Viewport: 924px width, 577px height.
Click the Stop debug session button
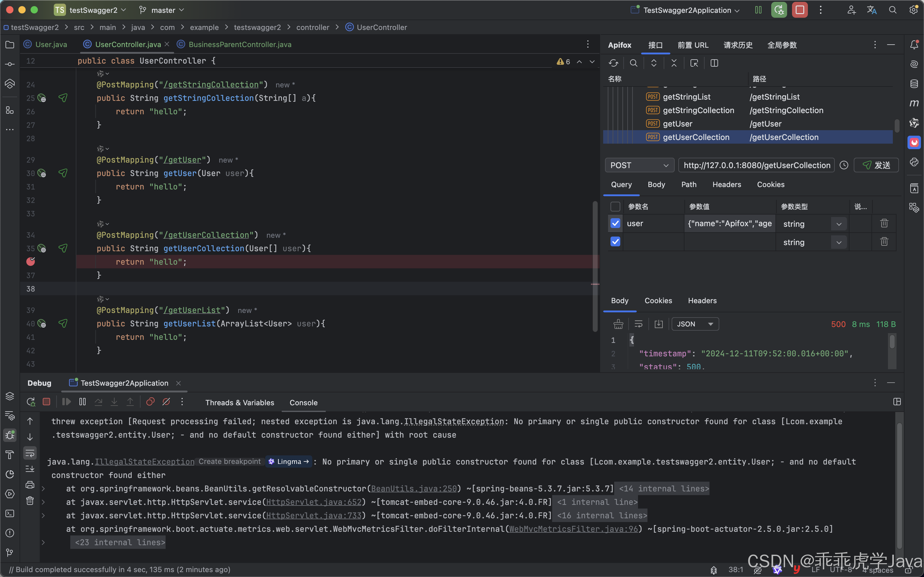[x=46, y=402]
